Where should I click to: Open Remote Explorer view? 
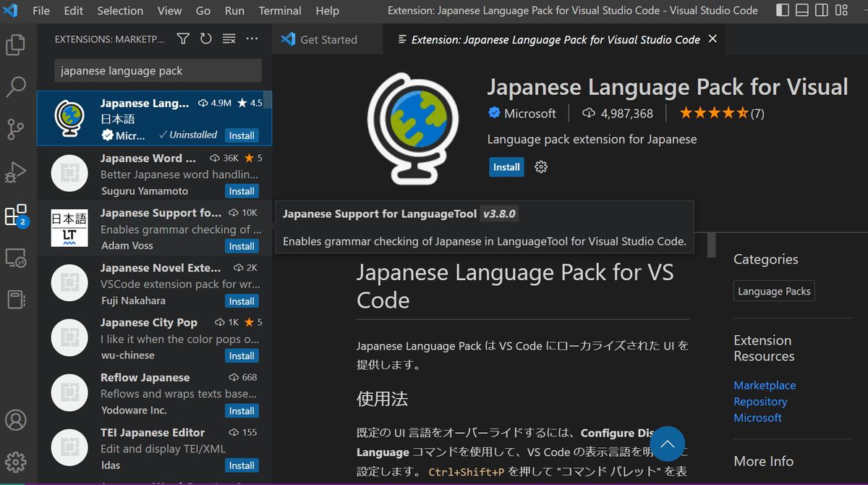[16, 257]
